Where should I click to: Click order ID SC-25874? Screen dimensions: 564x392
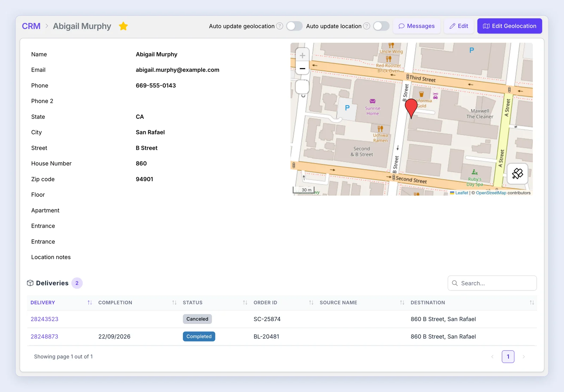[267, 319]
